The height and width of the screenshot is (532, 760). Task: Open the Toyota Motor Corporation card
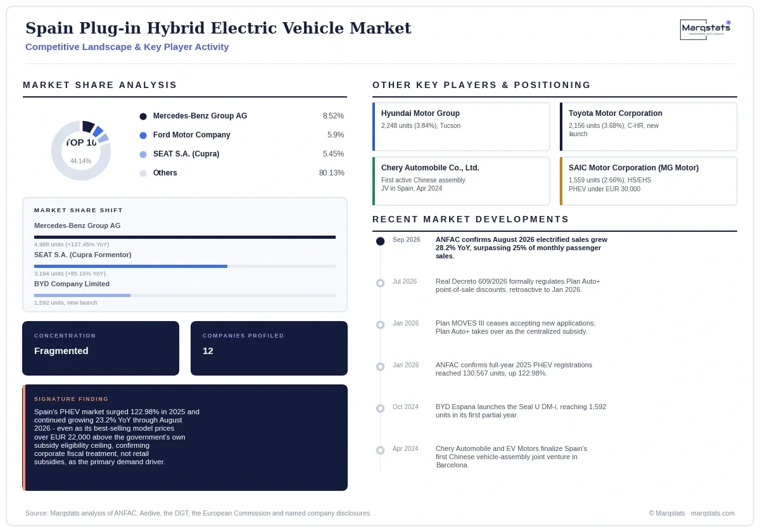[649, 127]
